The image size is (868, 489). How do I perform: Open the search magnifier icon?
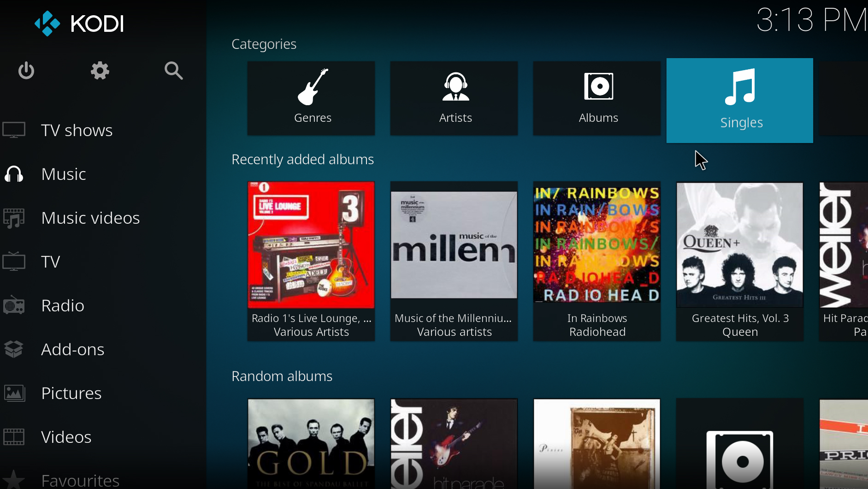coord(173,71)
